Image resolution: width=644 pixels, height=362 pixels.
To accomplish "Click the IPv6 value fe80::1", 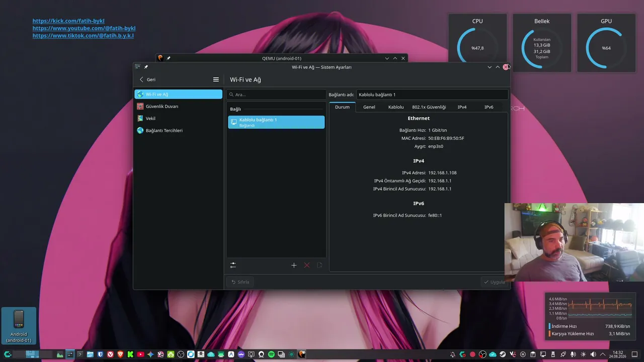I will (x=435, y=215).
